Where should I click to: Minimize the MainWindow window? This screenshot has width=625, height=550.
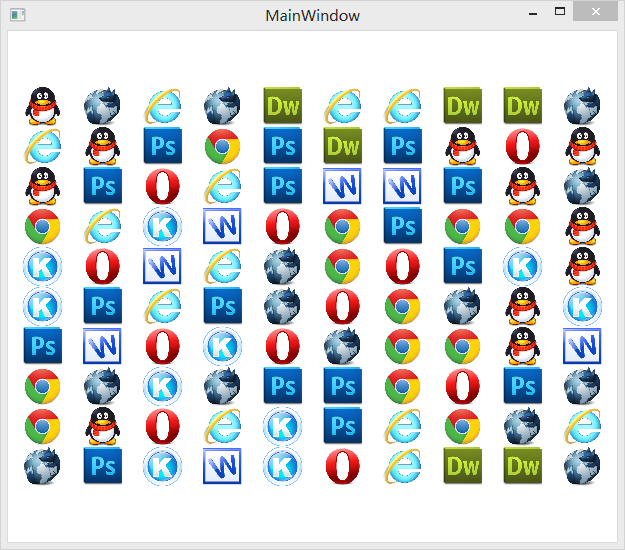pos(533,13)
